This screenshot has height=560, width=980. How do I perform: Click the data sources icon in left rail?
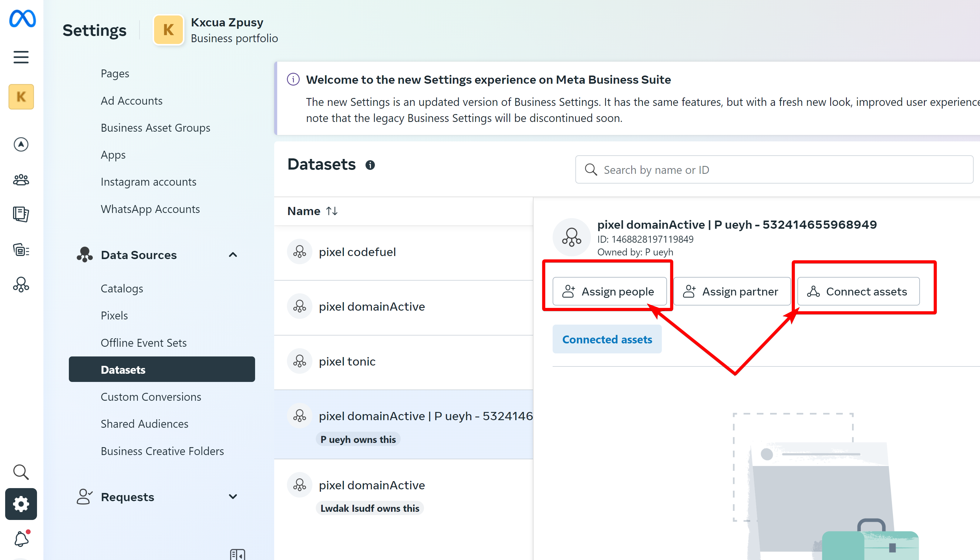pos(21,285)
